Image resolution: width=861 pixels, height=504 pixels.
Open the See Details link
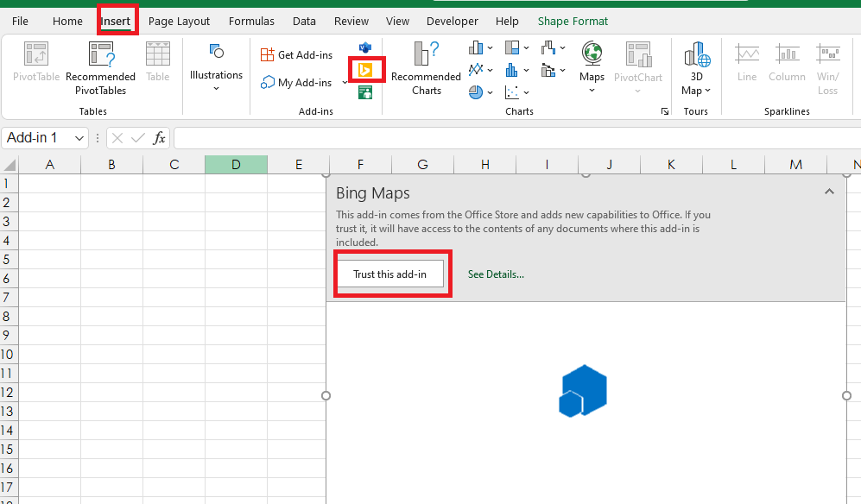496,274
